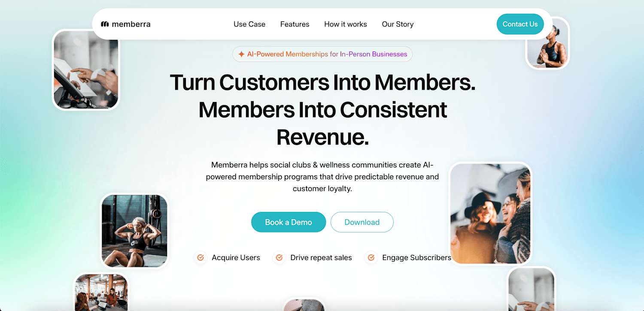This screenshot has width=644, height=311.
Task: Visit the Our Story page
Action: [x=398, y=24]
